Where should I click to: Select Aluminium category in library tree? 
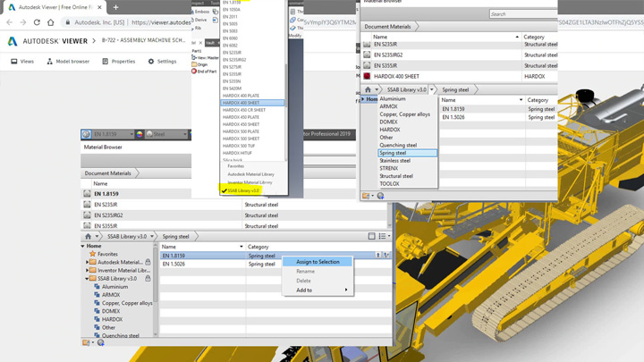[114, 287]
